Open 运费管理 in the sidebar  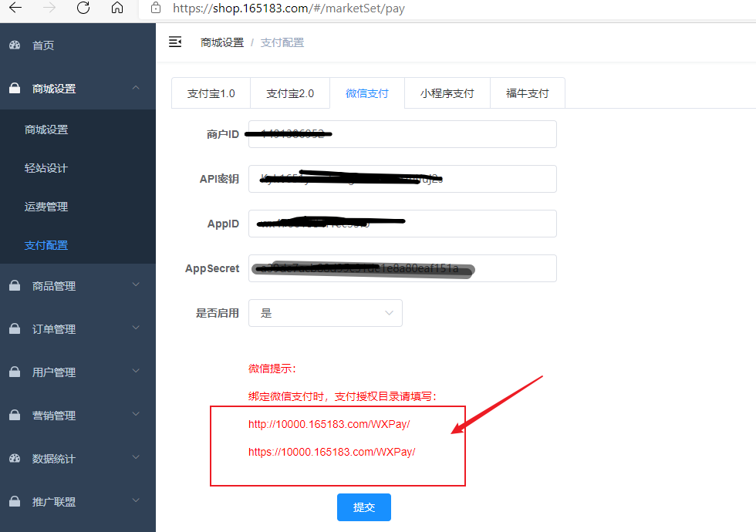(46, 207)
